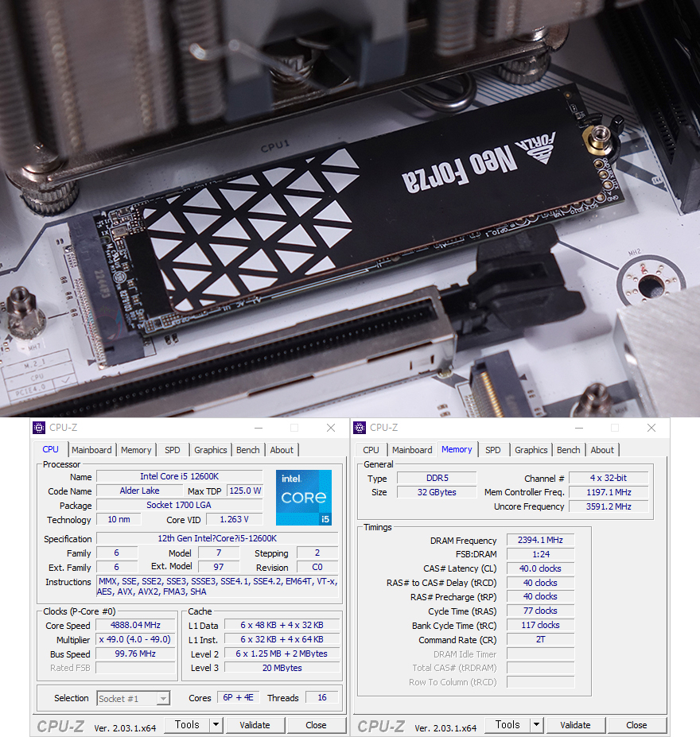Open the Memory tab in left CPU-Z window
700x737 pixels.
(136, 450)
